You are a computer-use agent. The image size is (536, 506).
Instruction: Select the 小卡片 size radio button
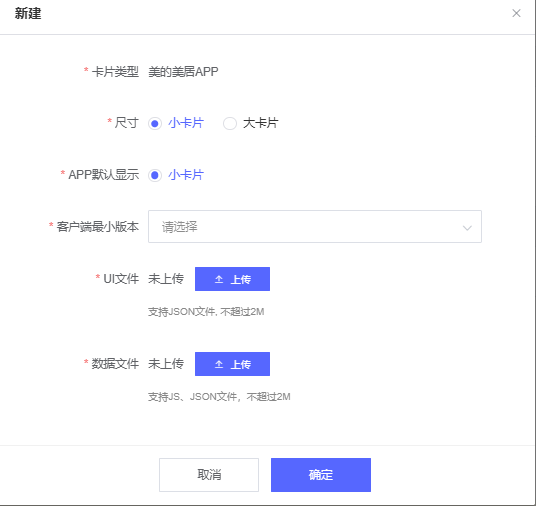coord(155,123)
